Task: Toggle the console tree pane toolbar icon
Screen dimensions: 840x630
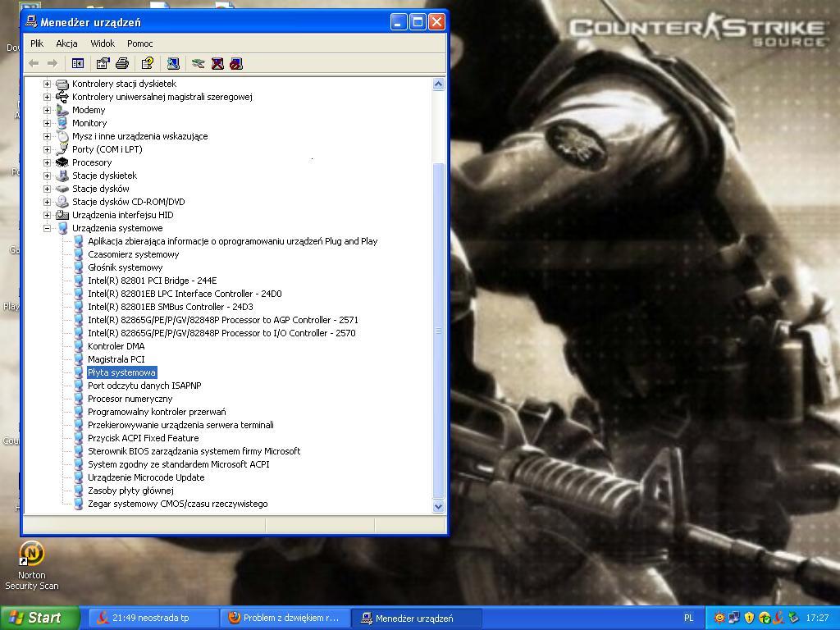Action: click(x=78, y=64)
